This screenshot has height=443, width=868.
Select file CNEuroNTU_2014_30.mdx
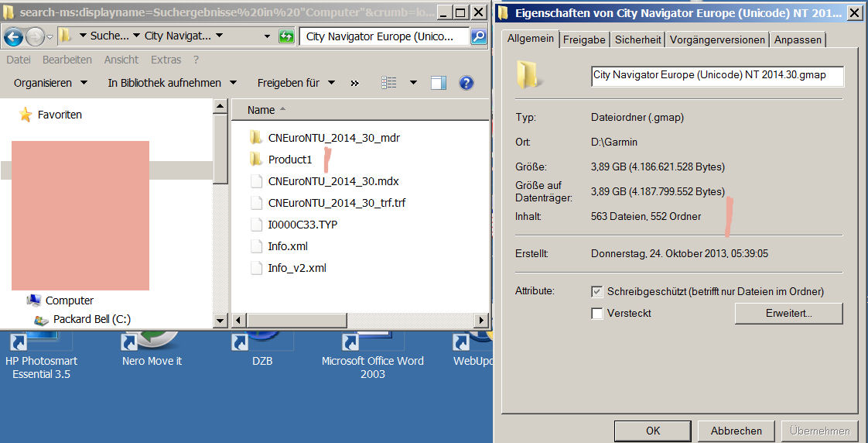coord(333,181)
